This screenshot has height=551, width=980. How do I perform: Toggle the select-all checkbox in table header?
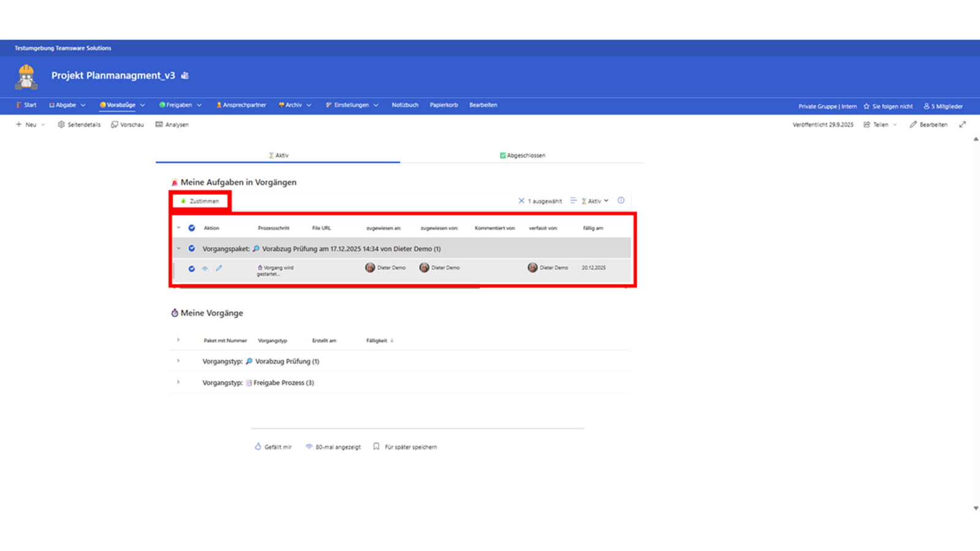click(192, 228)
